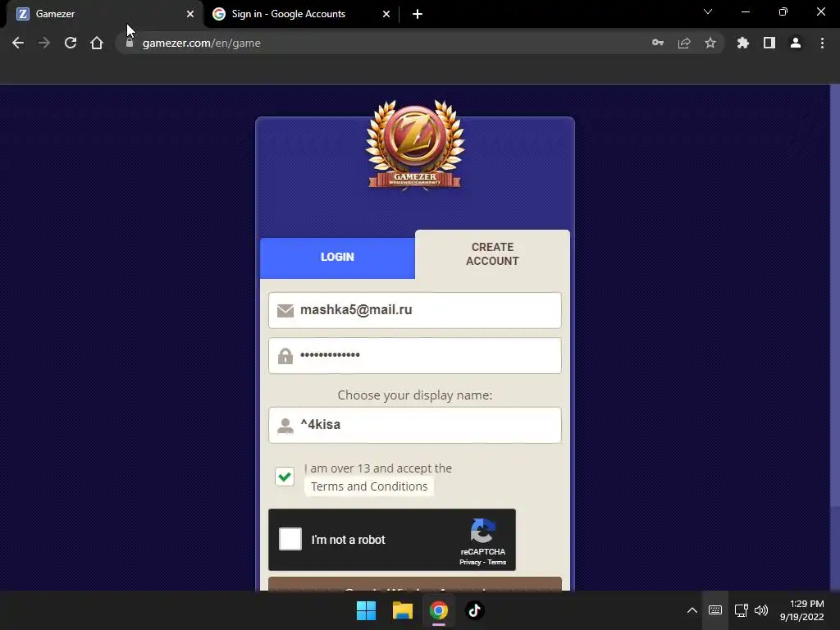Viewport: 840px width, 630px height.
Task: Check the I'm not a robot box
Action: 290,539
